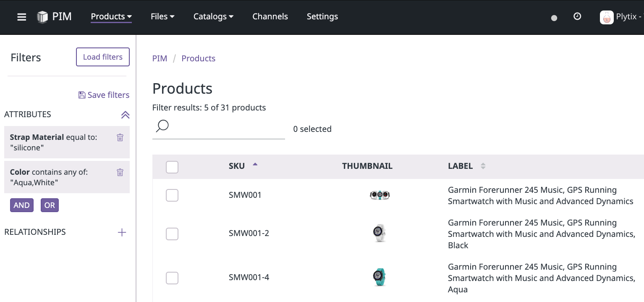The height and width of the screenshot is (302, 644).
Task: Click the SKU column header
Action: 237,166
